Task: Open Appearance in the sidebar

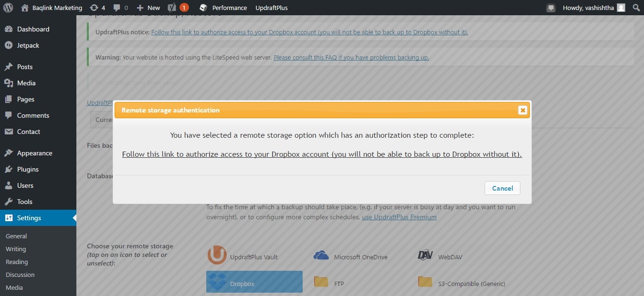Action: tap(38, 153)
